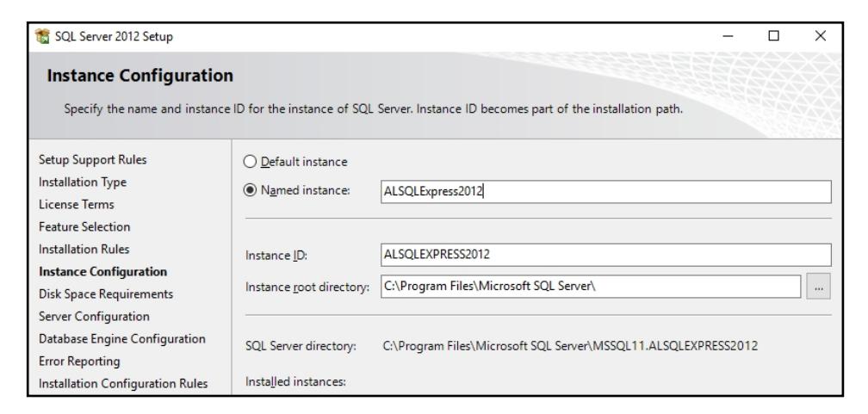
Task: Go to Server Configuration step
Action: pos(94,317)
